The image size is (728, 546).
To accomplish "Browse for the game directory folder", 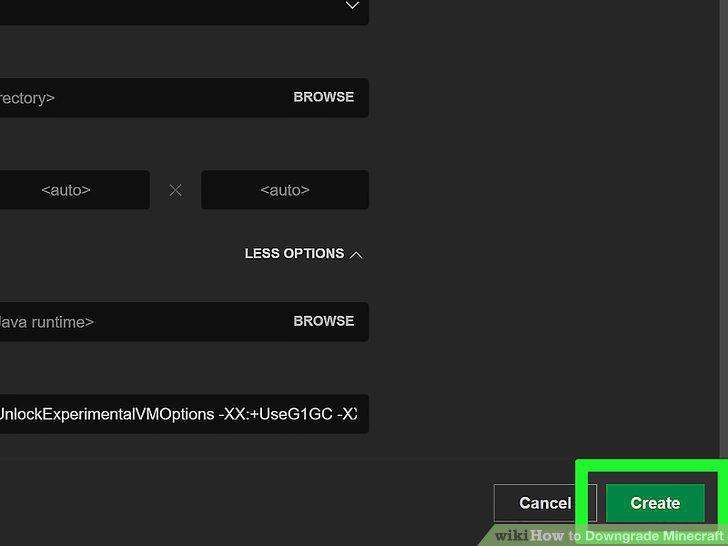I will point(324,97).
